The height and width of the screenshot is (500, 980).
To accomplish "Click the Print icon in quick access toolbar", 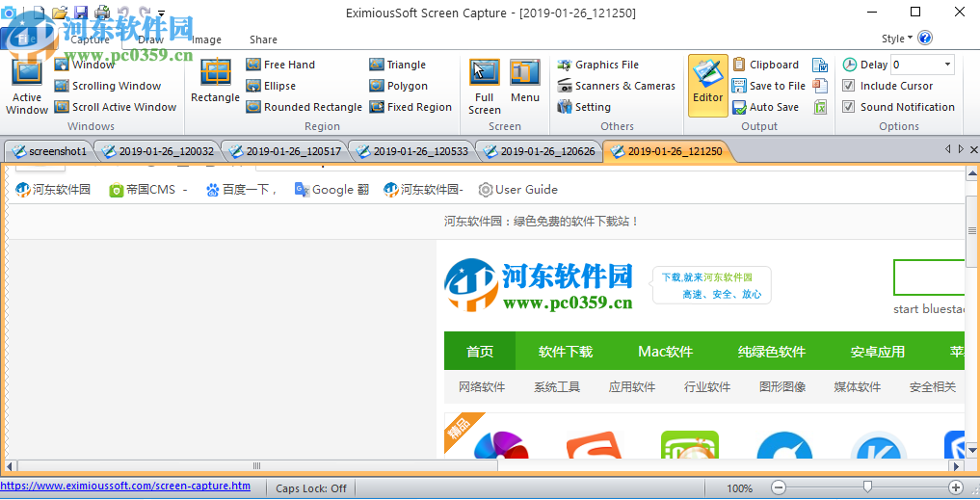I will [102, 12].
